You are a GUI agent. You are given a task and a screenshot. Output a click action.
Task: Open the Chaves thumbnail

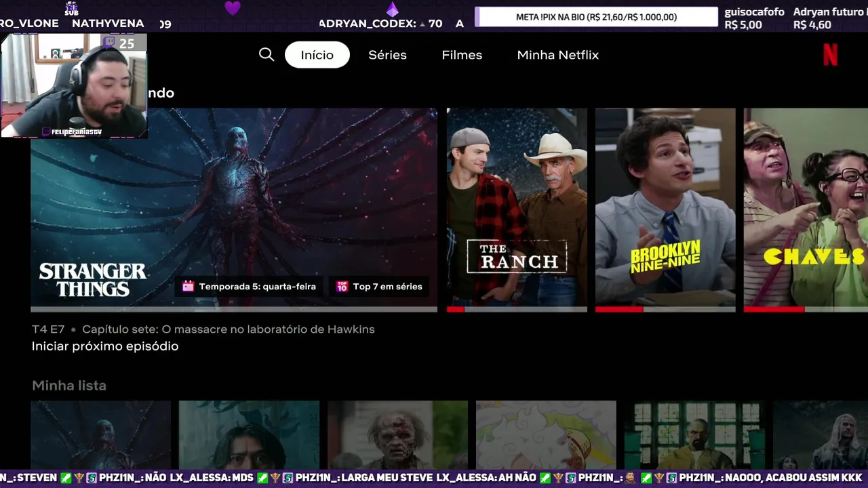806,208
